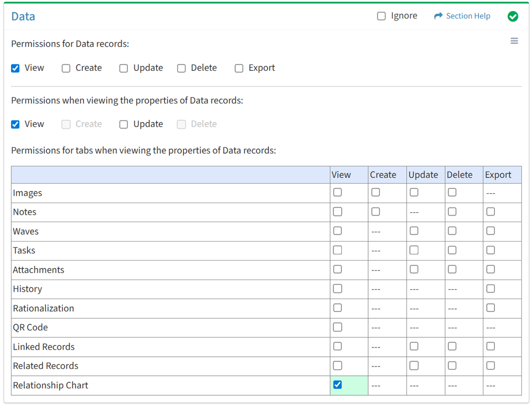Image resolution: width=532 pixels, height=407 pixels.
Task: Click the Section Help arrow icon
Action: pyautogui.click(x=438, y=16)
